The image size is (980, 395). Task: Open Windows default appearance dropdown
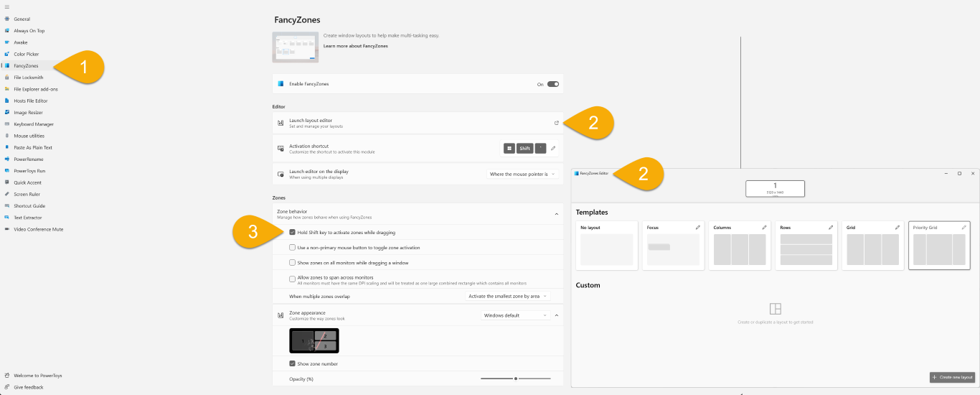click(x=515, y=315)
